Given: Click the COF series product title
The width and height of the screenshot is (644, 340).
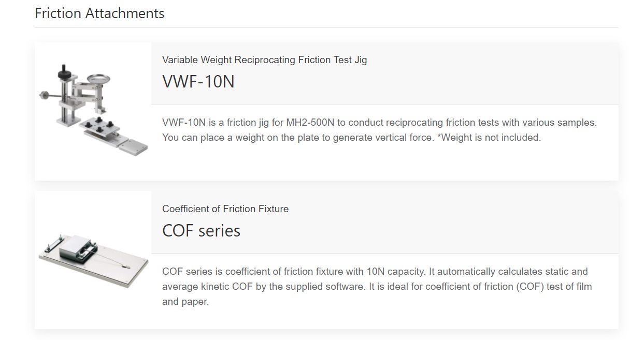Looking at the screenshot, I should pyautogui.click(x=202, y=230).
